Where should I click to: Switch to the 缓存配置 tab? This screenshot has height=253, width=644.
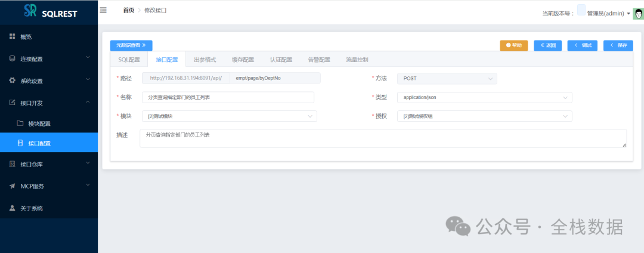(x=243, y=60)
